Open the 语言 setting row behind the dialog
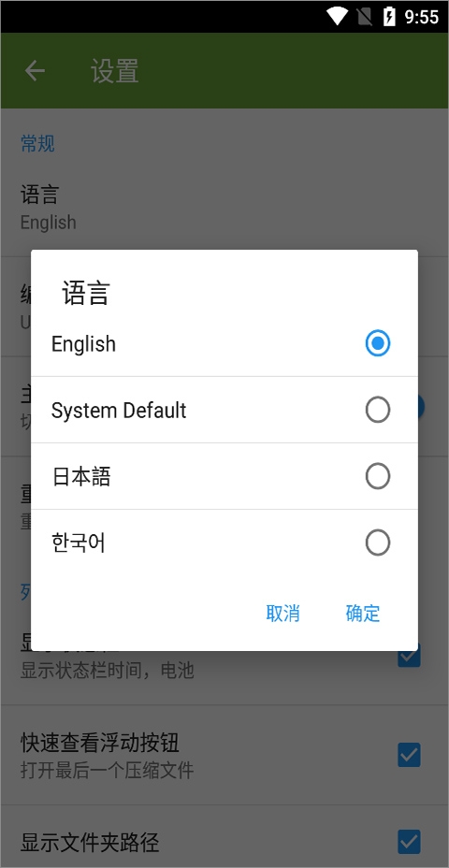 (224, 208)
